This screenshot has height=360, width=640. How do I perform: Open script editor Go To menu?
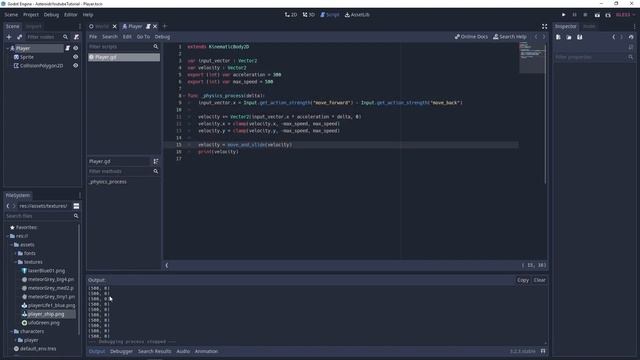pyautogui.click(x=143, y=37)
